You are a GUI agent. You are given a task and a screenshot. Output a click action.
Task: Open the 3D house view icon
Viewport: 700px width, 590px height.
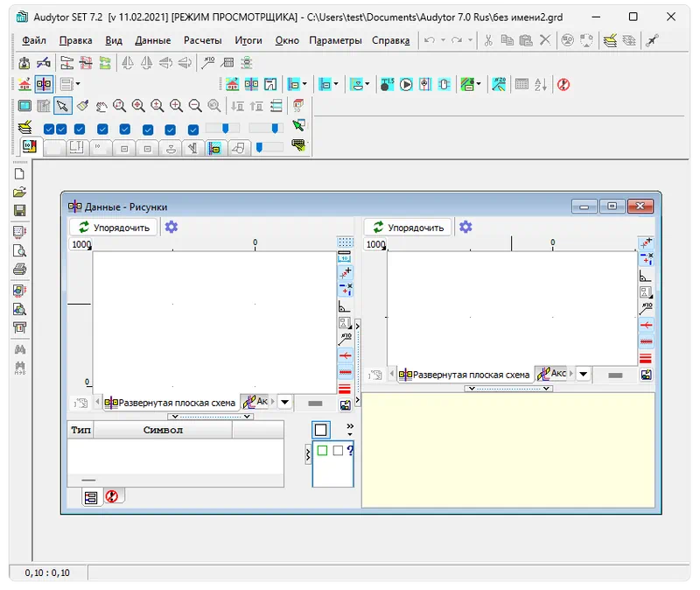tap(298, 106)
